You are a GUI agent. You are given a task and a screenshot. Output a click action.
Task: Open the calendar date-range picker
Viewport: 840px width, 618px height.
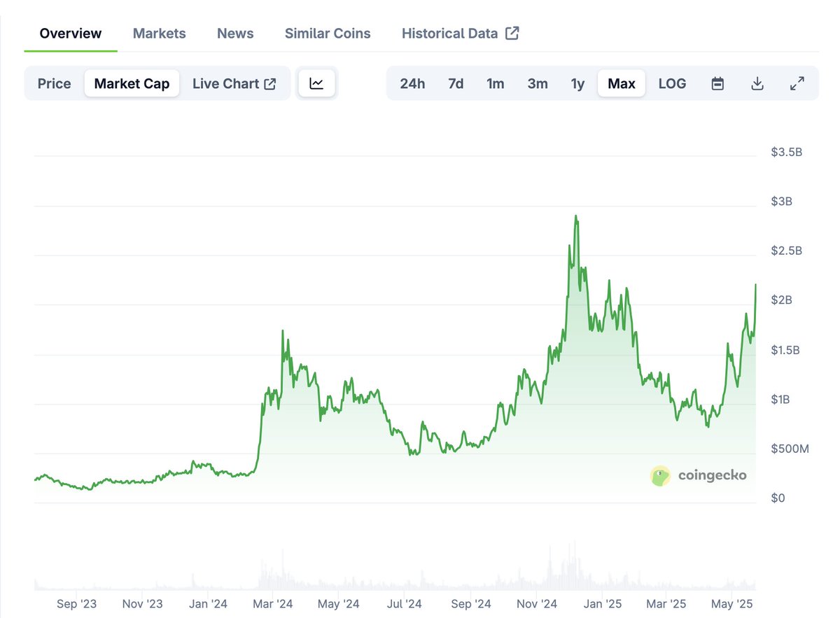(x=717, y=83)
